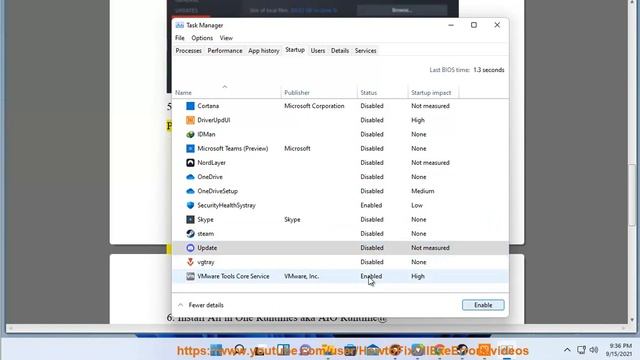Click "Not measured" impact of NordLayer
This screenshot has height=360, width=640.
tap(430, 162)
